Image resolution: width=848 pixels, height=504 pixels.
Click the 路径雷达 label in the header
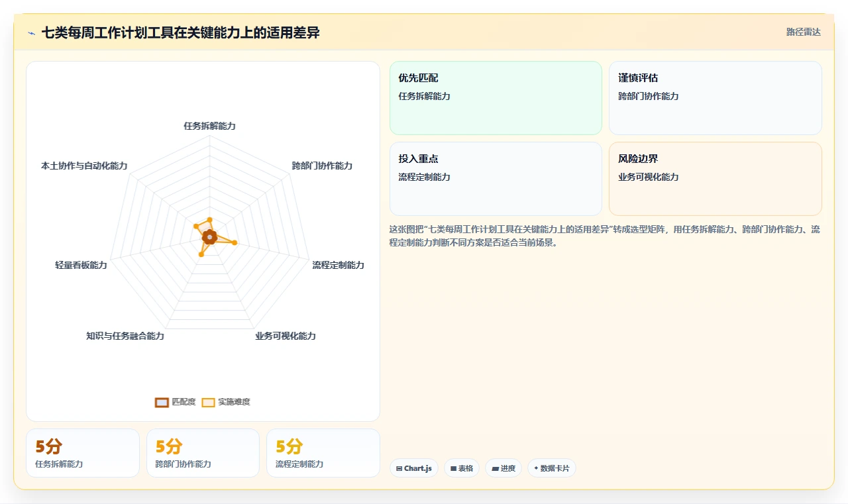pos(803,32)
